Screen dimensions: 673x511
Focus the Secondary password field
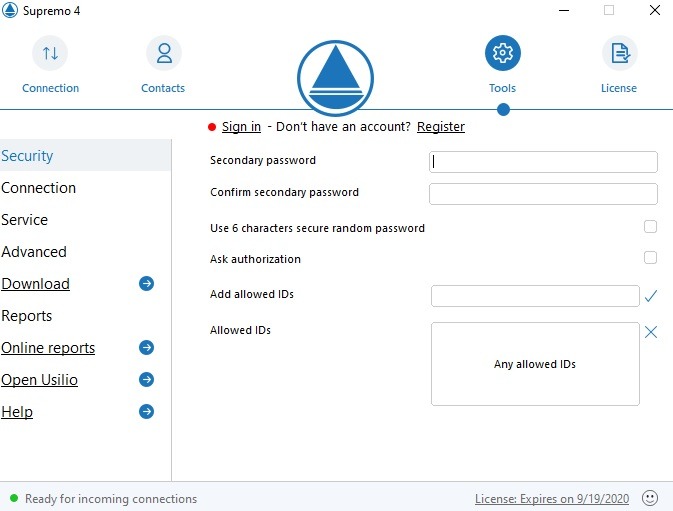pyautogui.click(x=543, y=162)
